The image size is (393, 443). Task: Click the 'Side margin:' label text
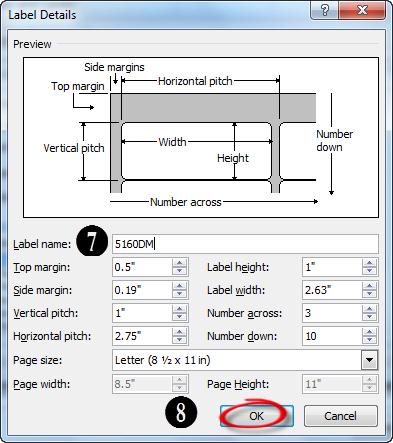(43, 290)
